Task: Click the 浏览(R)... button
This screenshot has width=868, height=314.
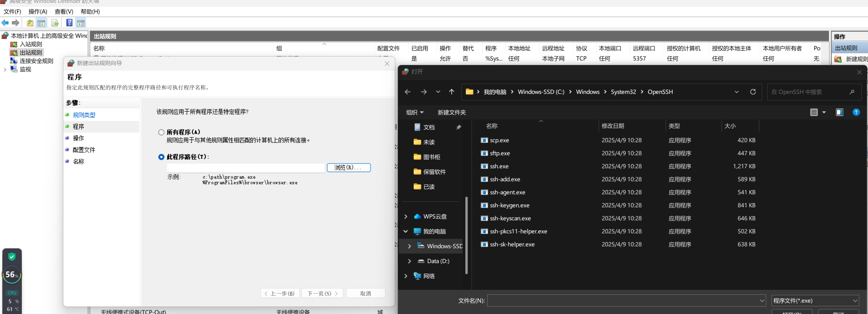Action: pos(349,168)
